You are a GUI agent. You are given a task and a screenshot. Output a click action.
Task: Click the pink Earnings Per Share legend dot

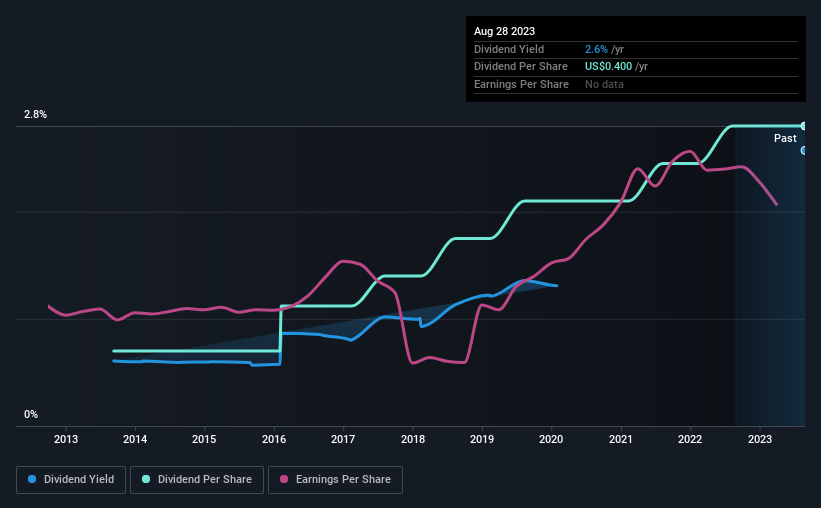pos(284,479)
